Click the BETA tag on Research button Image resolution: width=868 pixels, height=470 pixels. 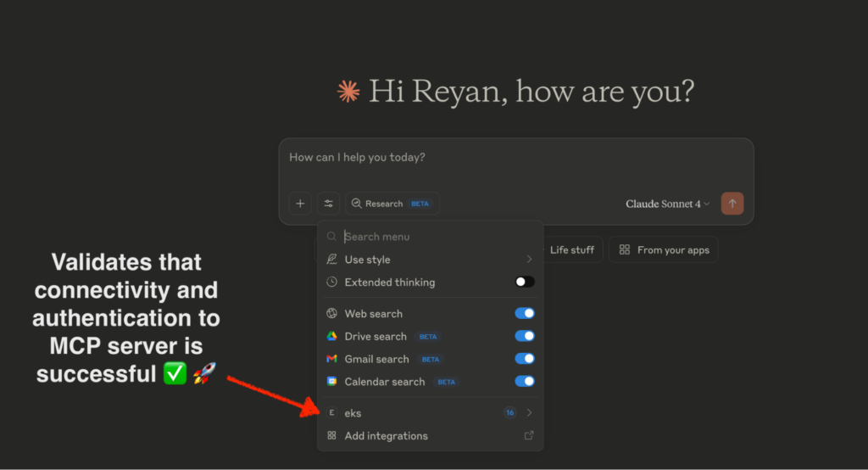pyautogui.click(x=420, y=204)
